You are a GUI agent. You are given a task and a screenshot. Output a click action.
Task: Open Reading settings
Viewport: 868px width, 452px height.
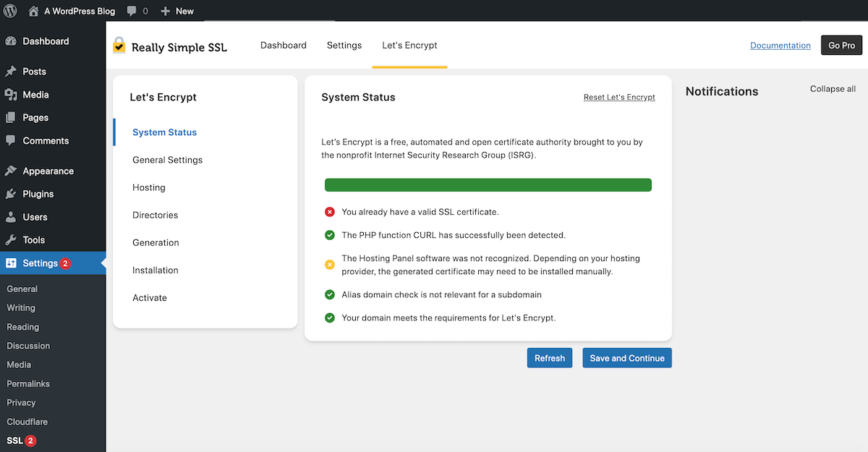[23, 327]
